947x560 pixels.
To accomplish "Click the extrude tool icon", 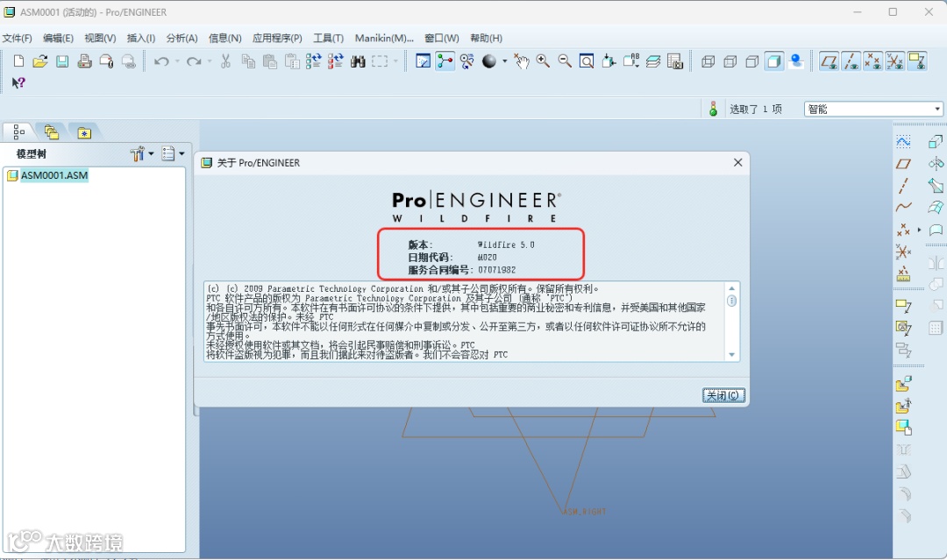I will (x=936, y=142).
